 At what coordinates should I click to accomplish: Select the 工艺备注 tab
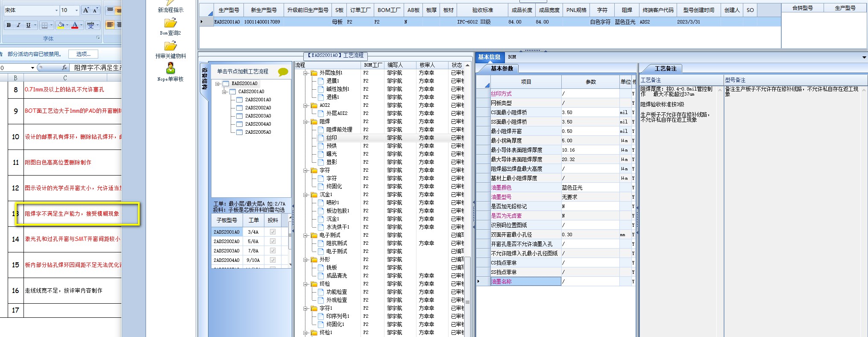click(x=666, y=68)
